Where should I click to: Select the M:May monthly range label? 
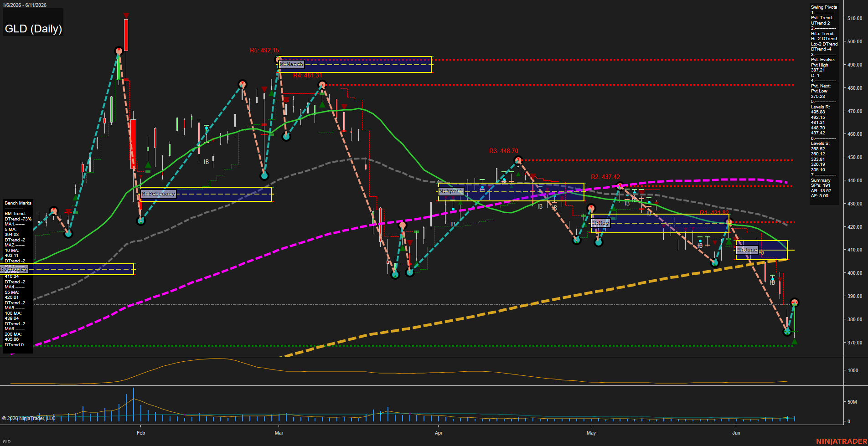[x=600, y=223]
